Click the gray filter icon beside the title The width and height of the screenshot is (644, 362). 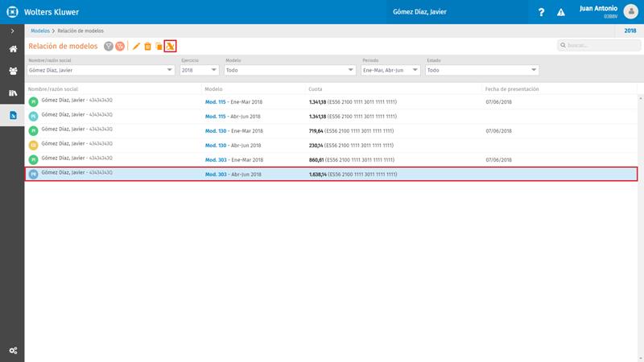point(109,47)
